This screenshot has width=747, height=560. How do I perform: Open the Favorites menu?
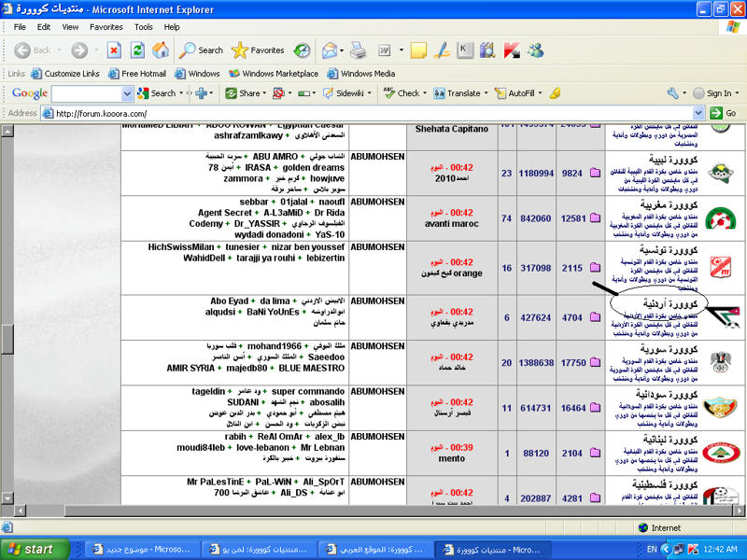(x=106, y=27)
